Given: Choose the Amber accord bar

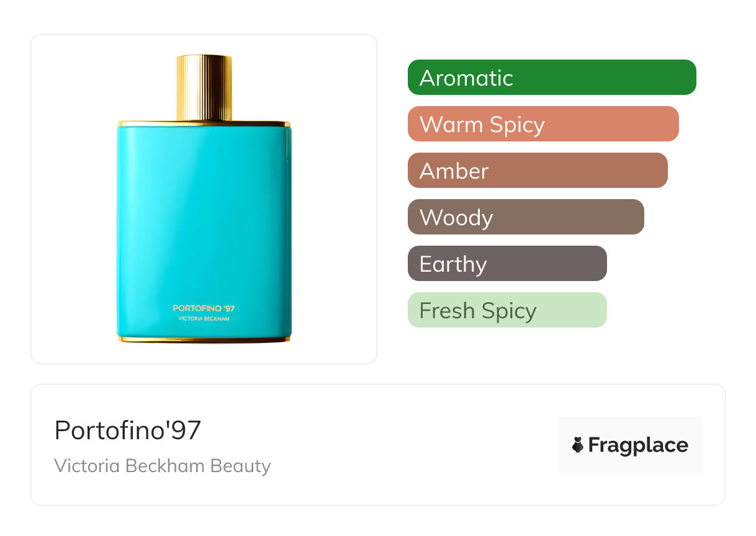Looking at the screenshot, I should 538,170.
